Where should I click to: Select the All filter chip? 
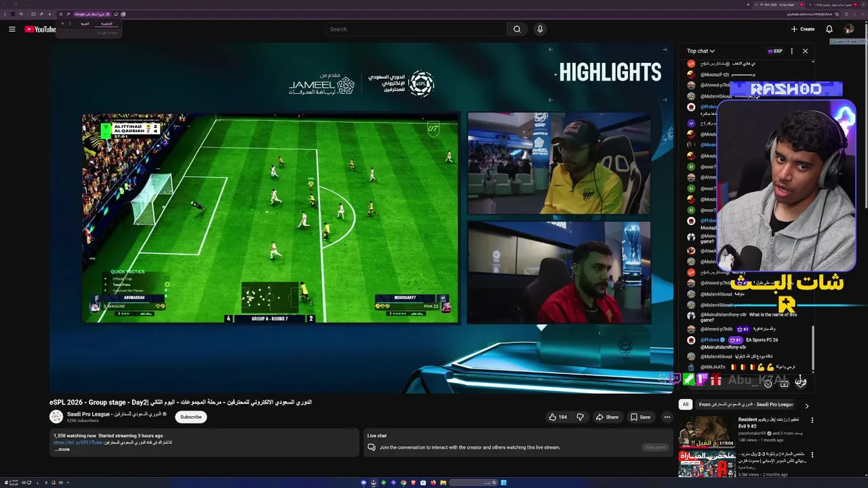tap(686, 405)
